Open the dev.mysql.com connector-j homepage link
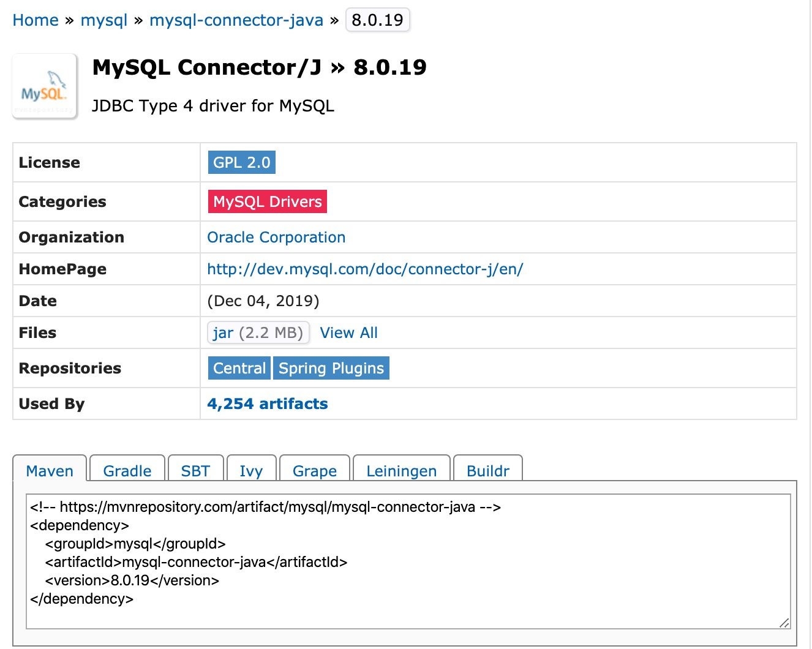This screenshot has height=649, width=812. point(365,269)
